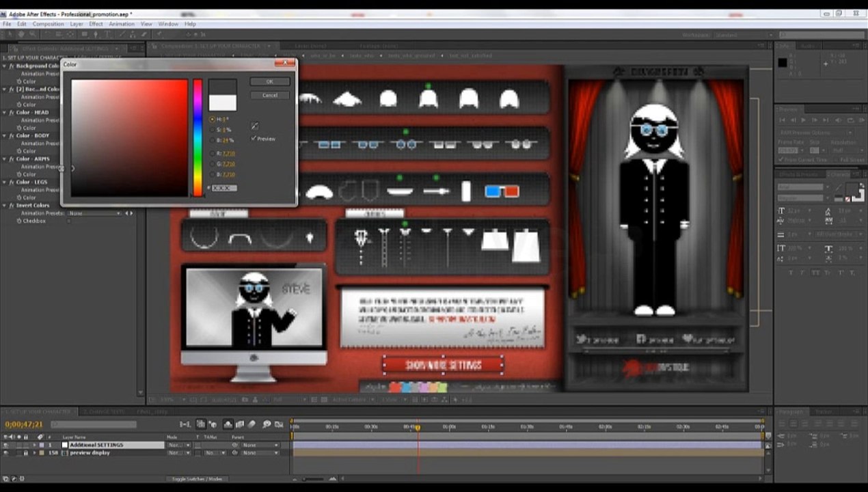Select the Pen tool in the toolbar

96,34
